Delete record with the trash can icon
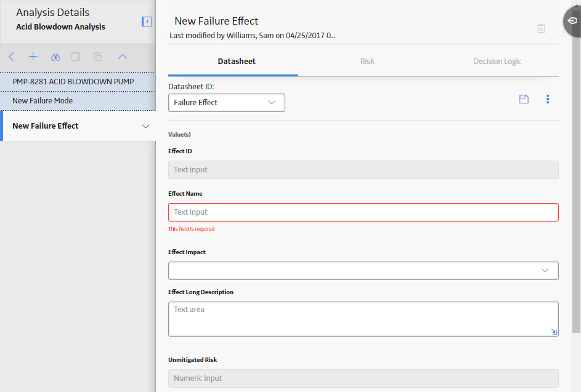 tap(541, 28)
